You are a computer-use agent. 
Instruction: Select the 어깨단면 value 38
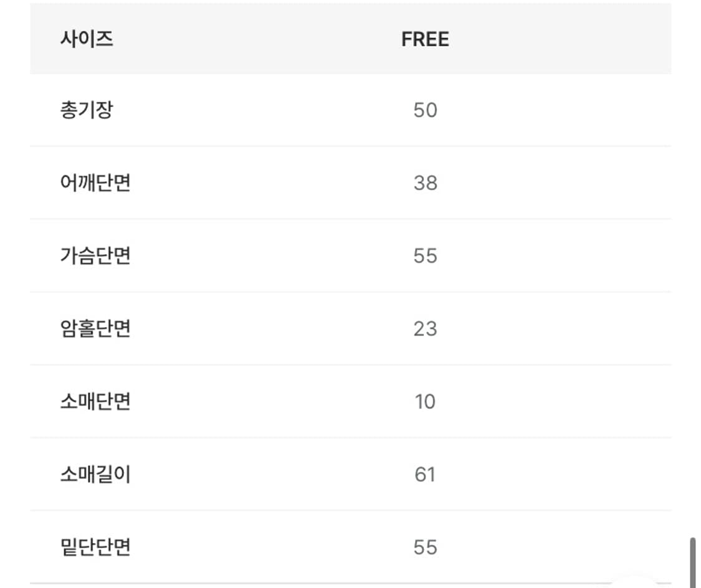click(x=425, y=183)
